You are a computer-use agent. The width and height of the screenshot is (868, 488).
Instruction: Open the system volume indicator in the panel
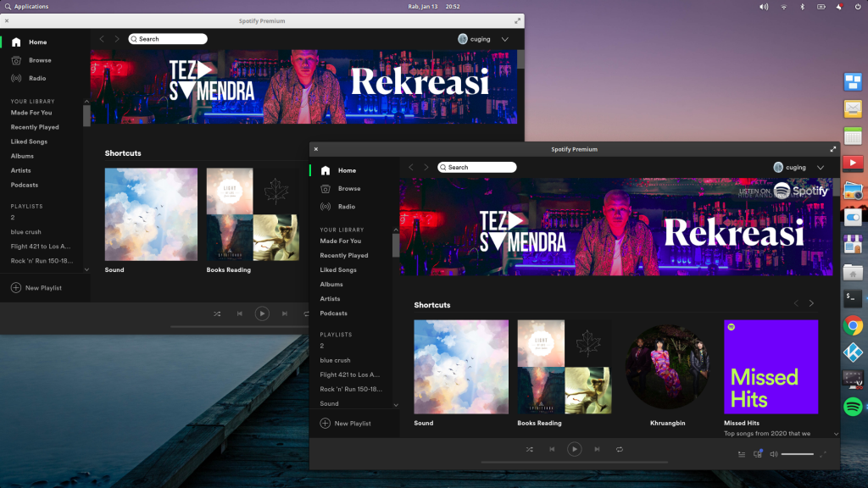pyautogui.click(x=764, y=7)
